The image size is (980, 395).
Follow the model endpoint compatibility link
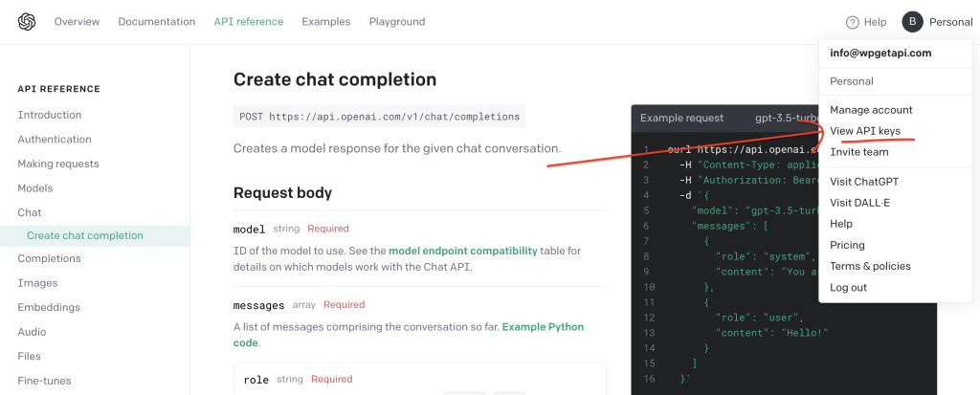click(x=463, y=251)
